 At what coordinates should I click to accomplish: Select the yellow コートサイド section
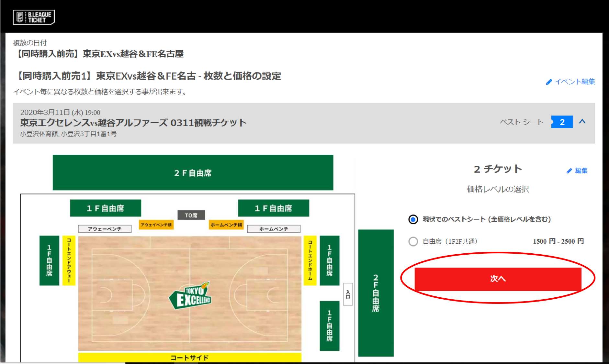point(190,358)
